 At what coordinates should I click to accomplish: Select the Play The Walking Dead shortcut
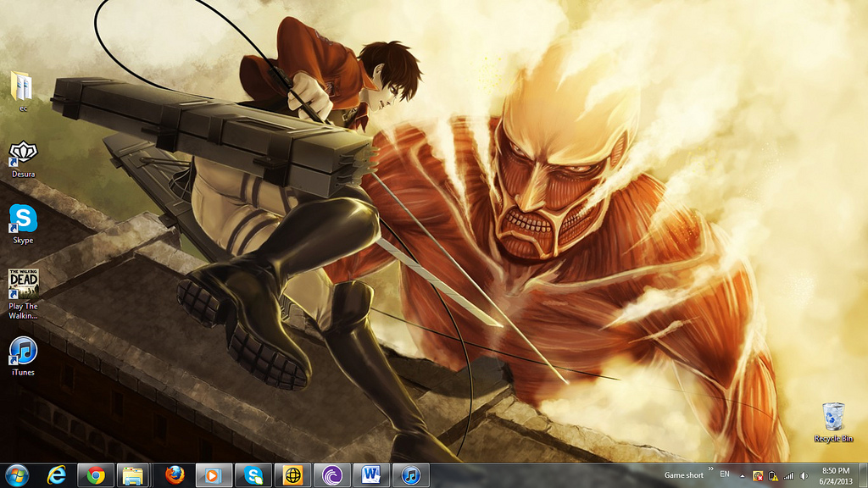pyautogui.click(x=23, y=294)
